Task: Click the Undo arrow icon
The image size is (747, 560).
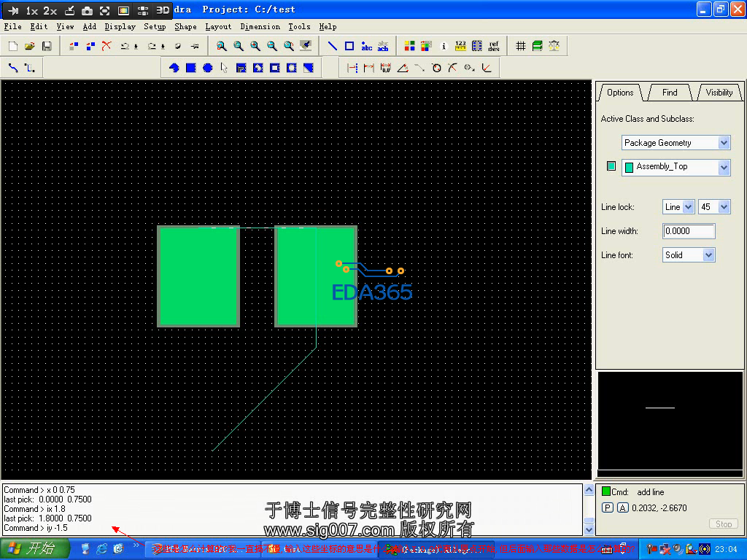Action: tap(125, 46)
